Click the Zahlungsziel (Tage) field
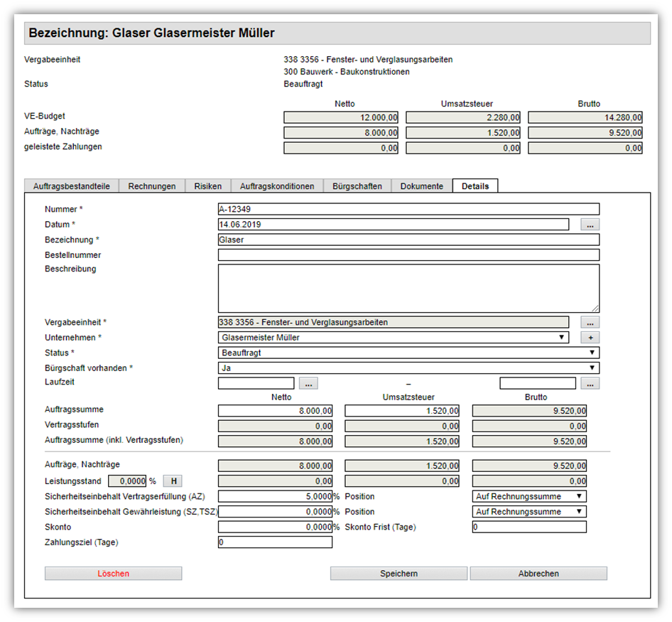 pos(275,542)
